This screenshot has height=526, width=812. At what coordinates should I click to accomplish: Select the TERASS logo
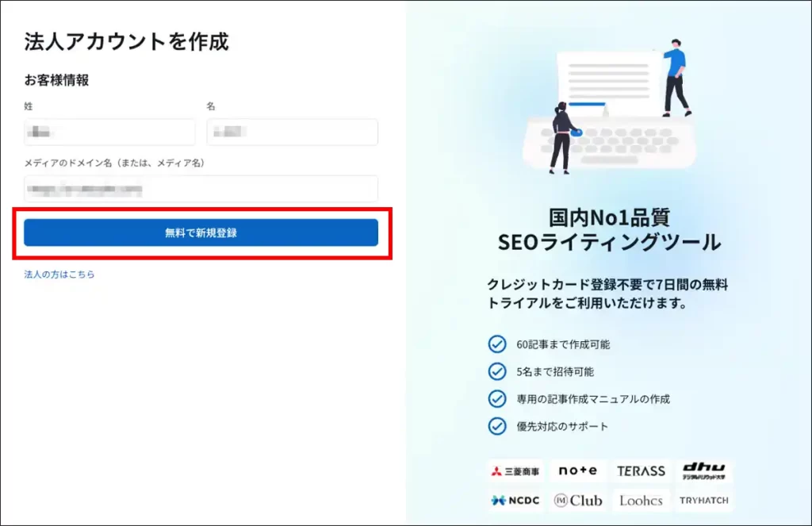[x=641, y=471]
